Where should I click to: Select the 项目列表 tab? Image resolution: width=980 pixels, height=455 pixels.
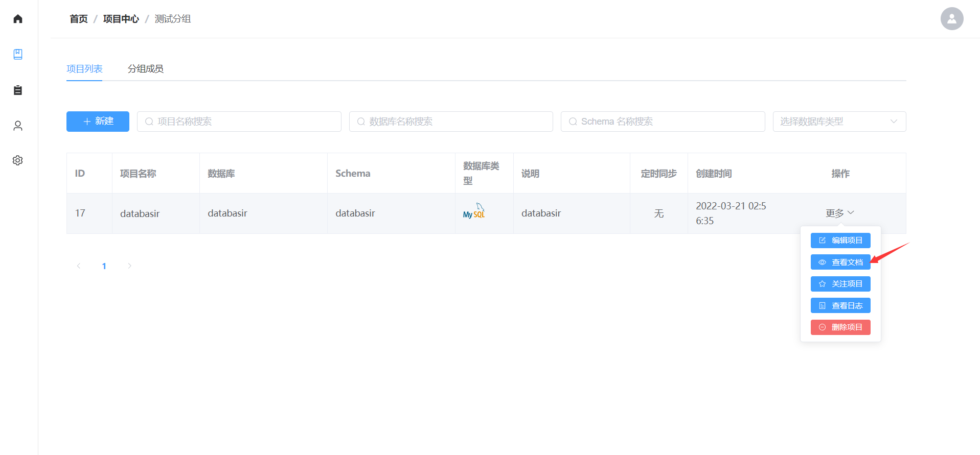pyautogui.click(x=84, y=69)
